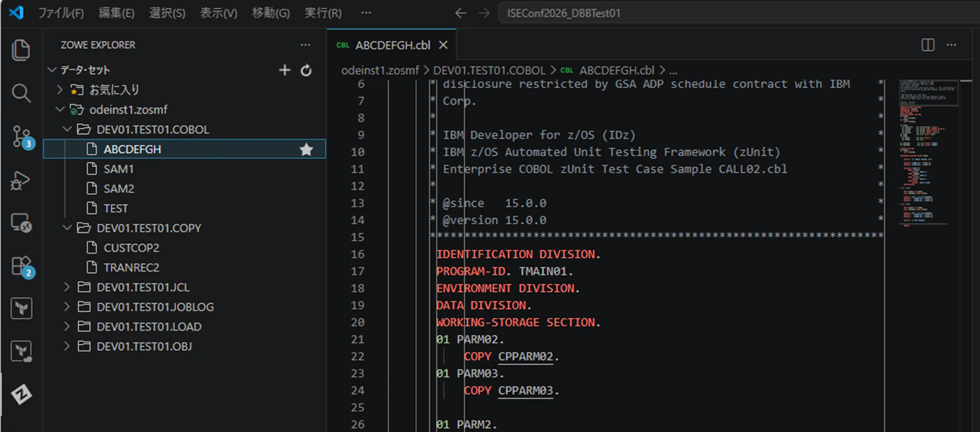
Task: Open the HashiCorp Terraform view
Action: 21,309
